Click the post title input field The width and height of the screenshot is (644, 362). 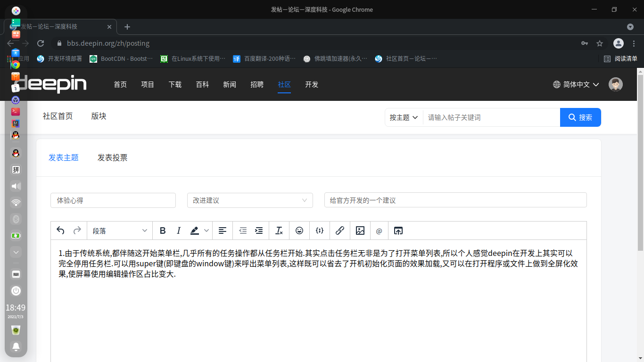pyautogui.click(x=455, y=200)
